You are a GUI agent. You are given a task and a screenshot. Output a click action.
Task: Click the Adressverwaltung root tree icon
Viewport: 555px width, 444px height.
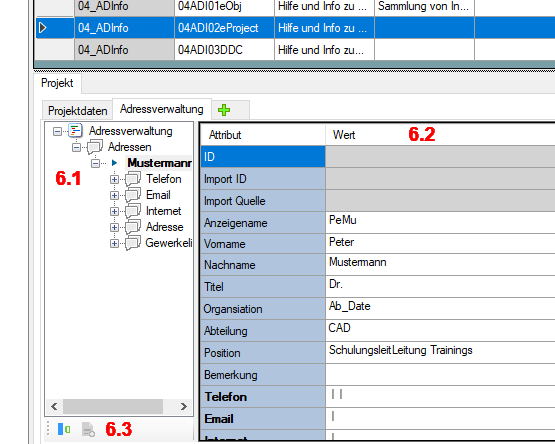coord(75,131)
